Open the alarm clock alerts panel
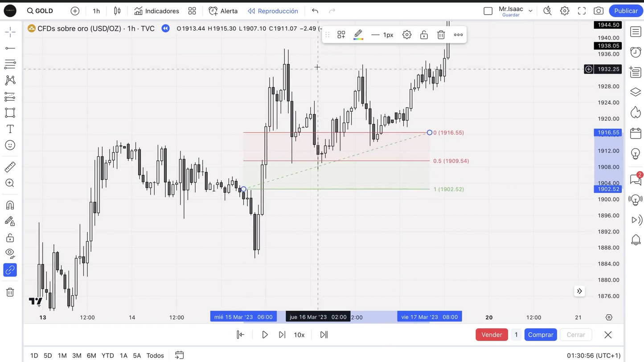Screen dimensions: 644x362 pos(636,52)
